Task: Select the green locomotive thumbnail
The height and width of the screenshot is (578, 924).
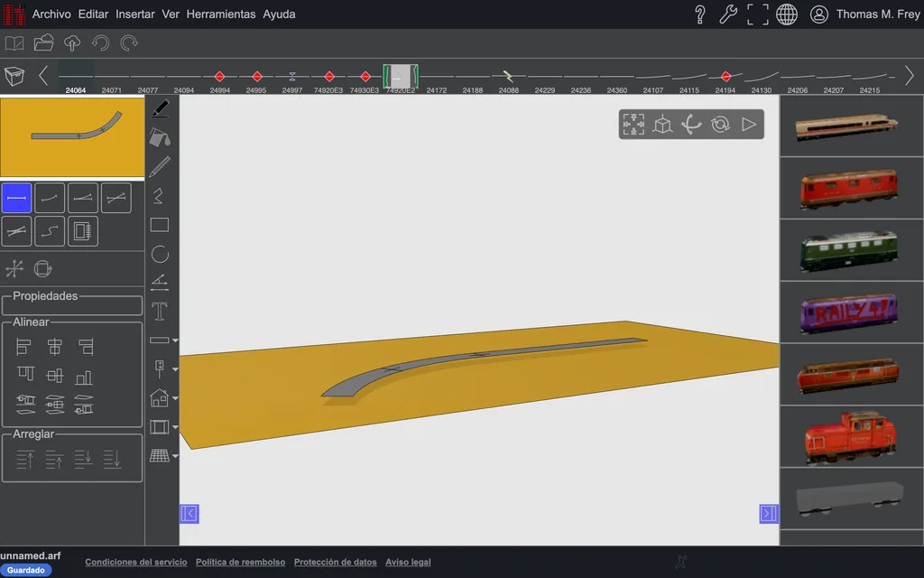Action: 849,250
